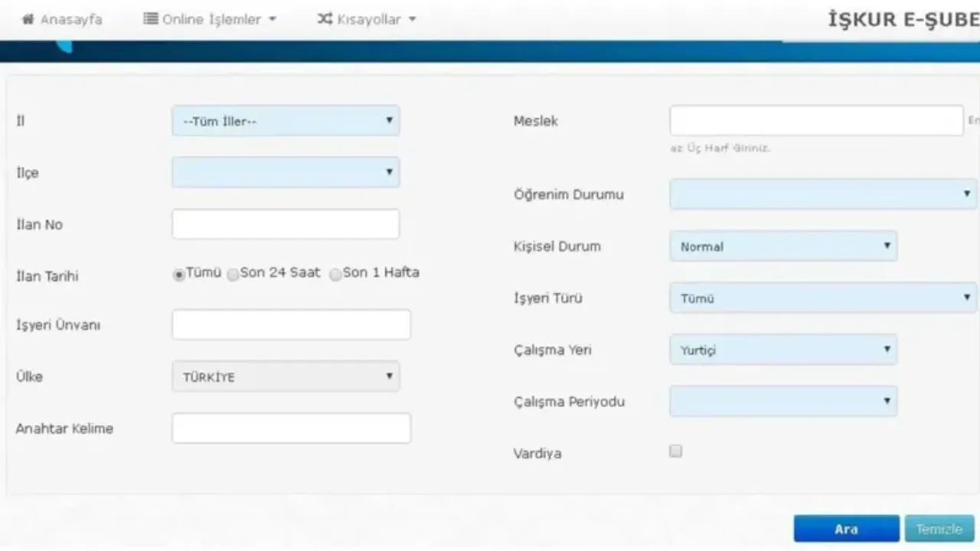Screen dimensions: 980x551
Task: Click the Vardiya label text
Action: pyautogui.click(x=537, y=454)
